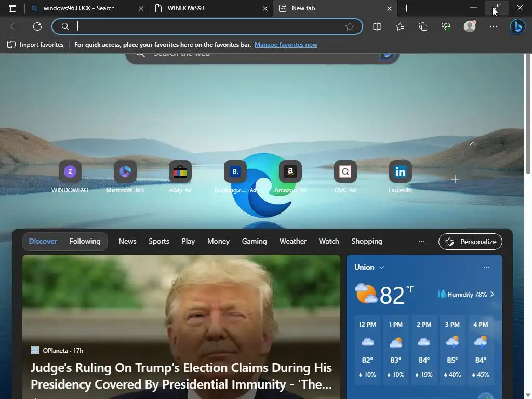This screenshot has height=399, width=532.
Task: Click the Import favorites icon button
Action: tap(35, 45)
